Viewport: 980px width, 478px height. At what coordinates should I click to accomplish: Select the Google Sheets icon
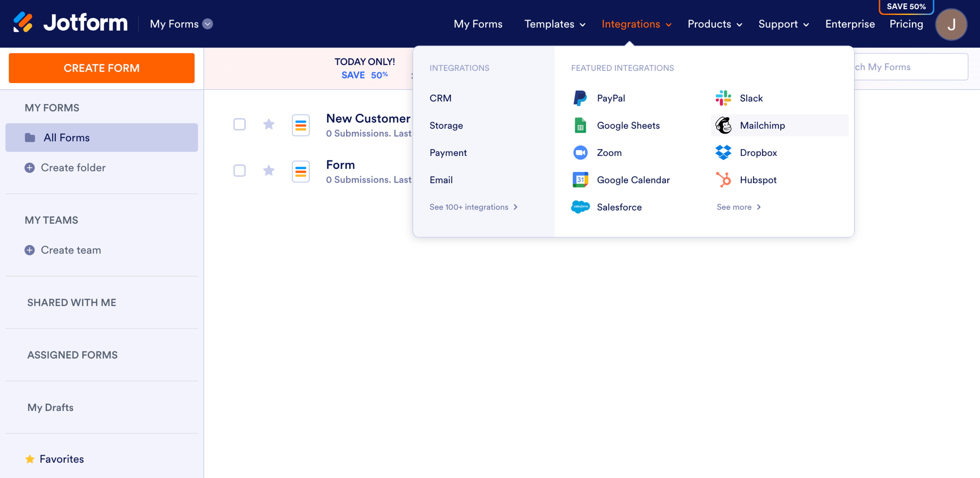pyautogui.click(x=580, y=125)
